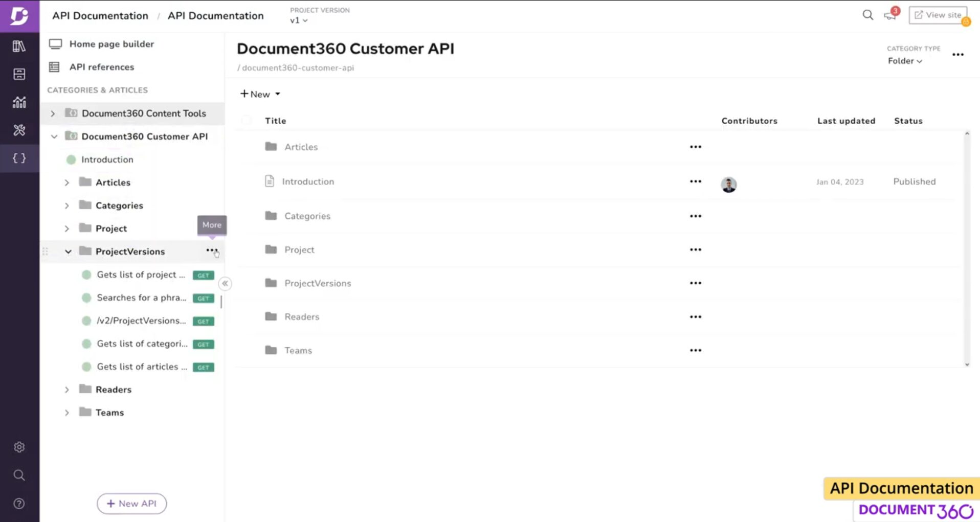
Task: Open more options for Categories row
Action: pos(696,216)
